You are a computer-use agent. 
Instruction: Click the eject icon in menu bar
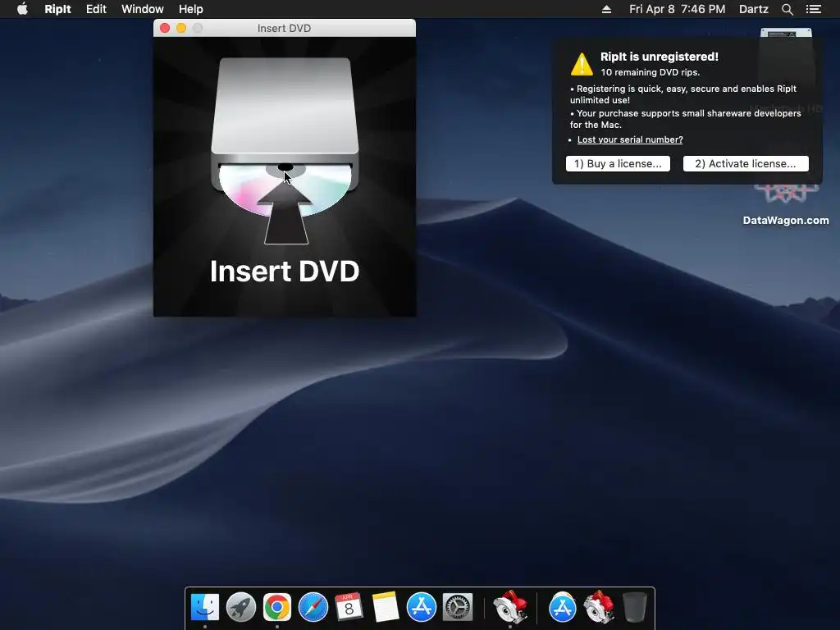pyautogui.click(x=606, y=9)
